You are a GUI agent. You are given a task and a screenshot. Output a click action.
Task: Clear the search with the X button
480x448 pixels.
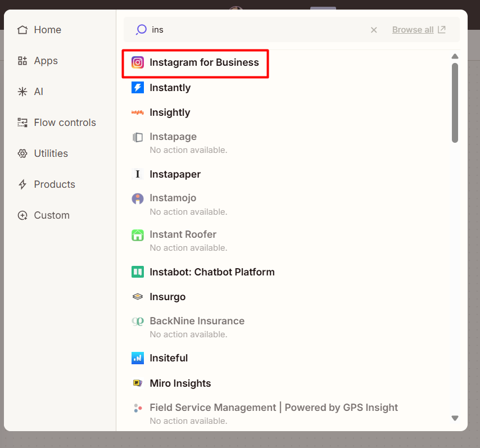click(373, 30)
